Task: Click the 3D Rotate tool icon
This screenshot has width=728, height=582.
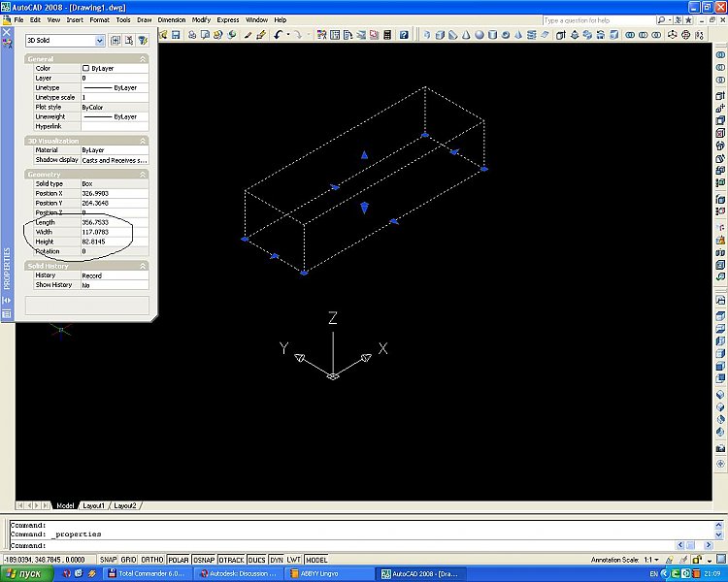Action: [685, 35]
